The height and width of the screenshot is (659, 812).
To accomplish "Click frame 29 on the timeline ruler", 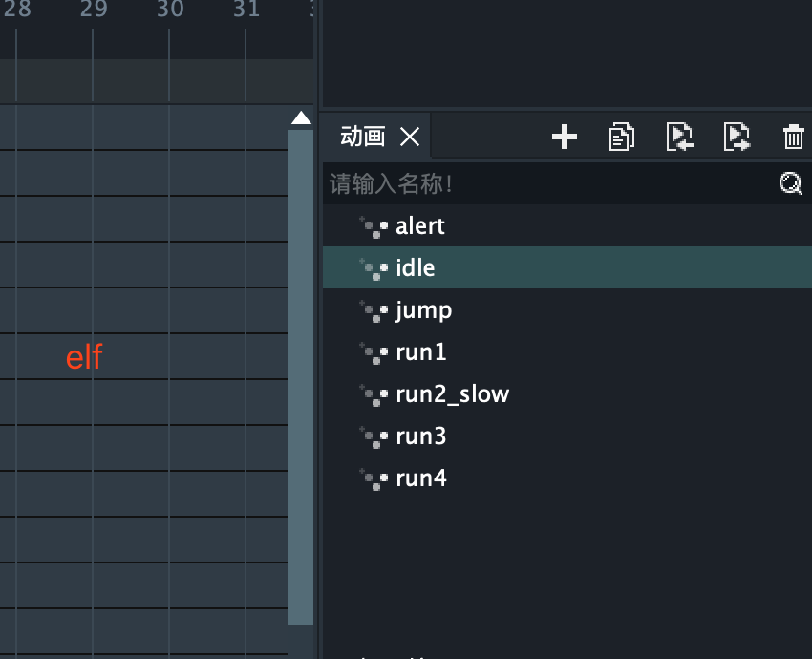I will (94, 11).
